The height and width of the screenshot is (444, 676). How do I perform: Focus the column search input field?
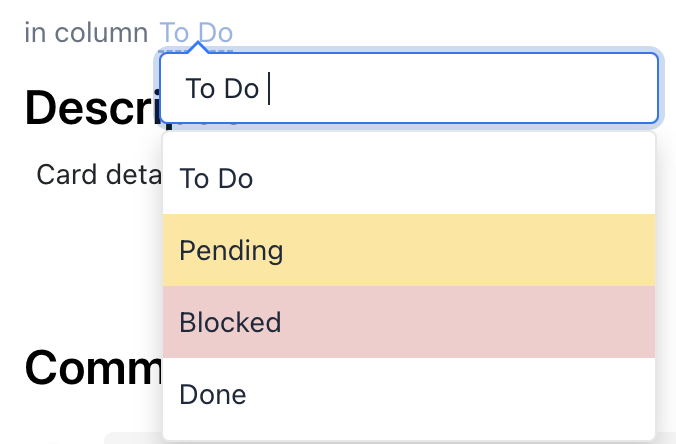pos(408,89)
